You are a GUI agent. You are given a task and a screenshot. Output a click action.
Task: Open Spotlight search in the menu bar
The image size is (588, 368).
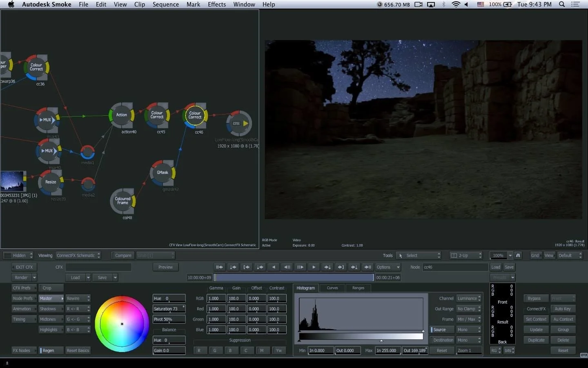(562, 4)
